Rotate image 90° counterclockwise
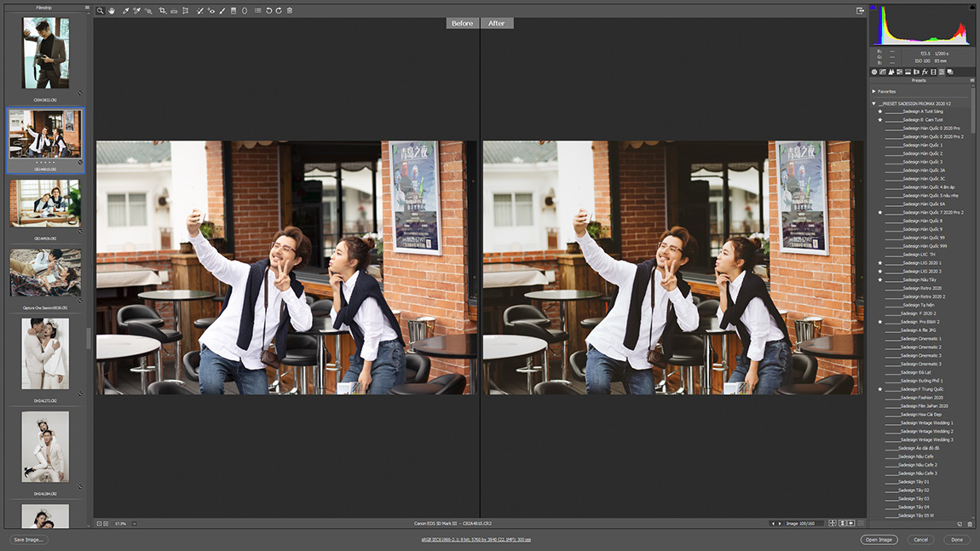Screen dimensions: 980x551 click(268, 10)
